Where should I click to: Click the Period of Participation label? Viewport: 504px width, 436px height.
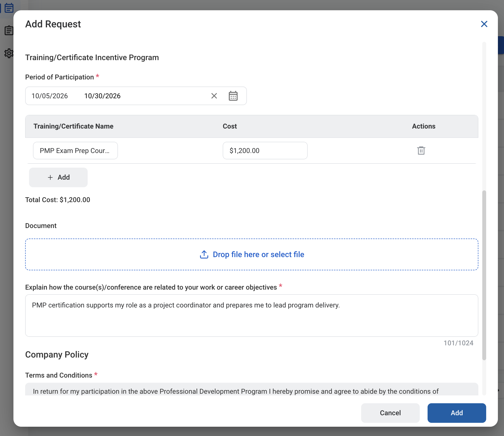(x=60, y=77)
